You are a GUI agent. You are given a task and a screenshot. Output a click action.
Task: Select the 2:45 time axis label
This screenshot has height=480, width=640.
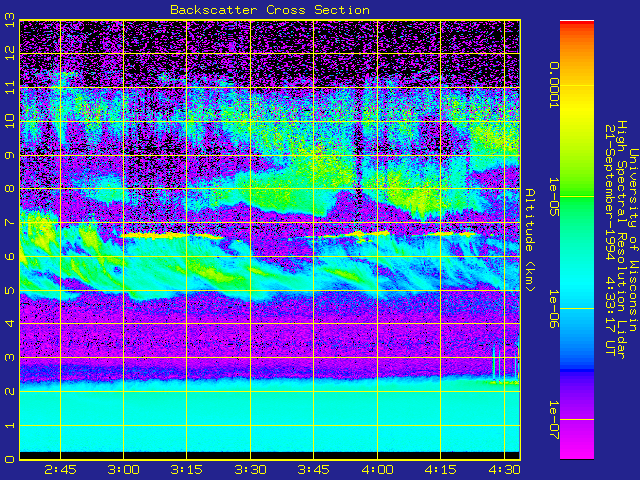[60, 470]
